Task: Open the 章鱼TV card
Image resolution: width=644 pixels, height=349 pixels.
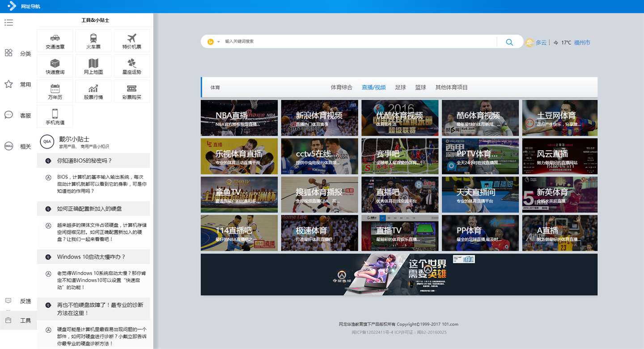Action: (239, 195)
